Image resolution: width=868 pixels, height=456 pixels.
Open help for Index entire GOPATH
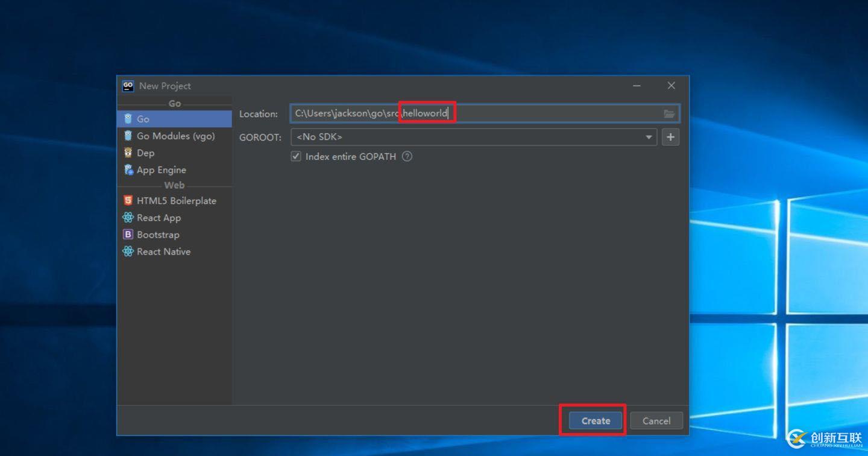tap(407, 156)
